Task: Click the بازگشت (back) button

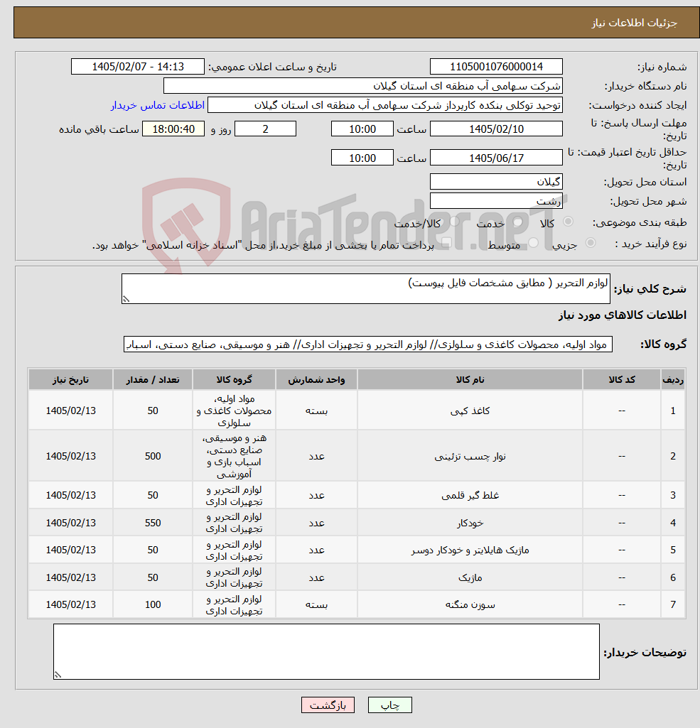Action: [328, 705]
